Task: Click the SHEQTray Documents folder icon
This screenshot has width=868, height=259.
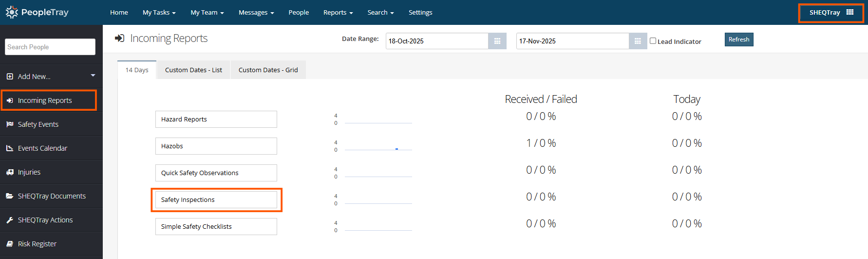Action: 10,196
